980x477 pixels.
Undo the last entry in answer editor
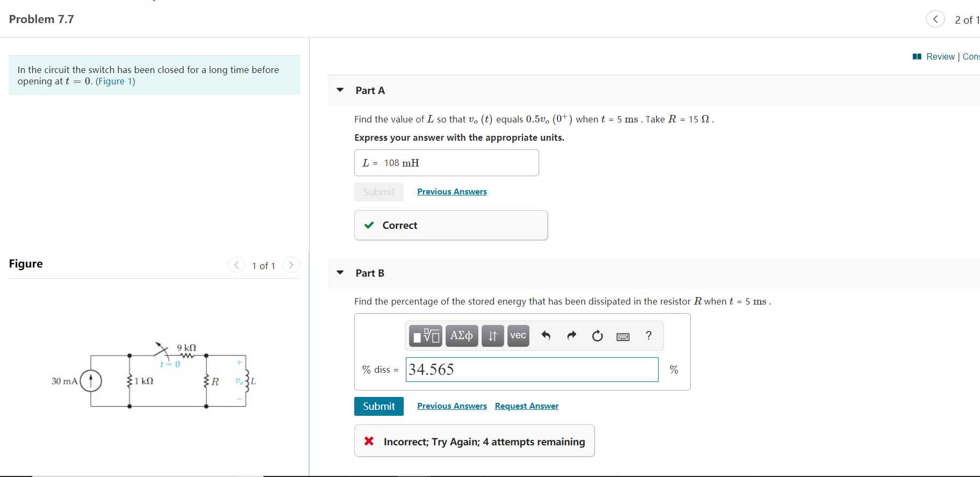coord(546,336)
